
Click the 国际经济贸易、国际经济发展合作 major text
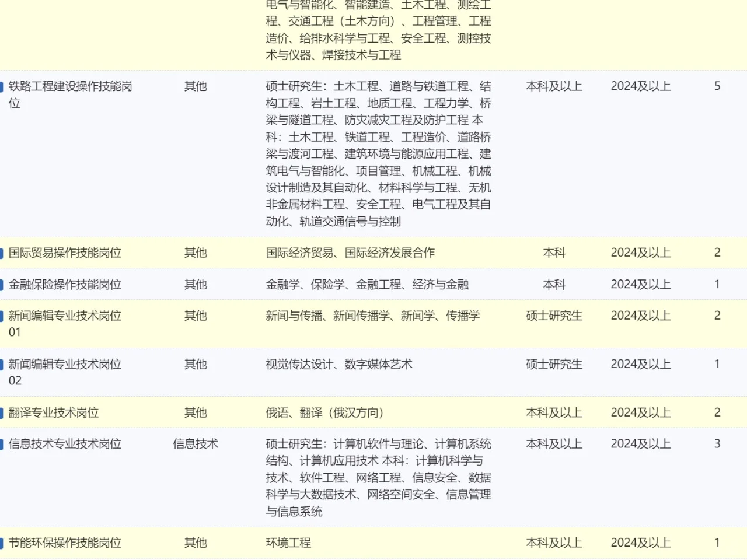tap(350, 253)
